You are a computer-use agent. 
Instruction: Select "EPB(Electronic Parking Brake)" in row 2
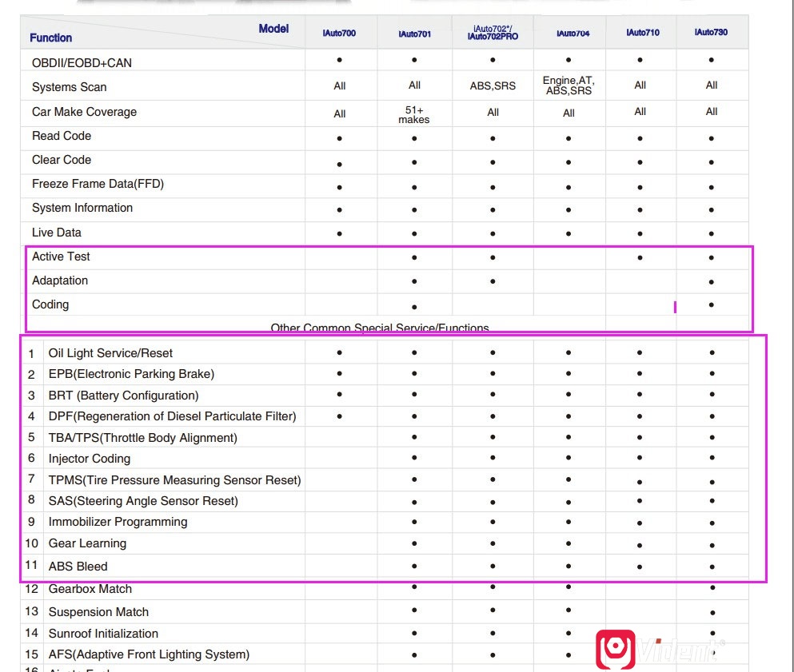click(131, 374)
